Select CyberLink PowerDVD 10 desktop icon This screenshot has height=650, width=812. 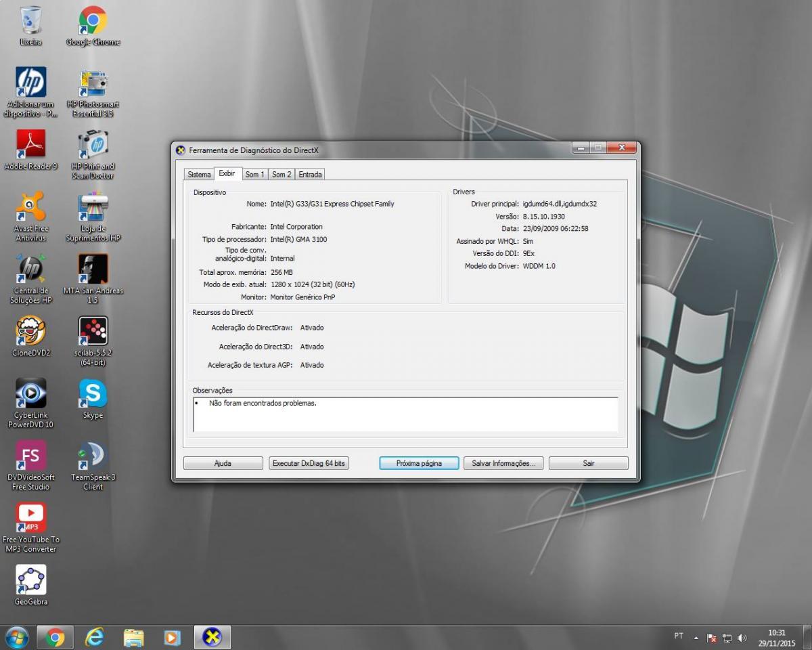point(30,404)
